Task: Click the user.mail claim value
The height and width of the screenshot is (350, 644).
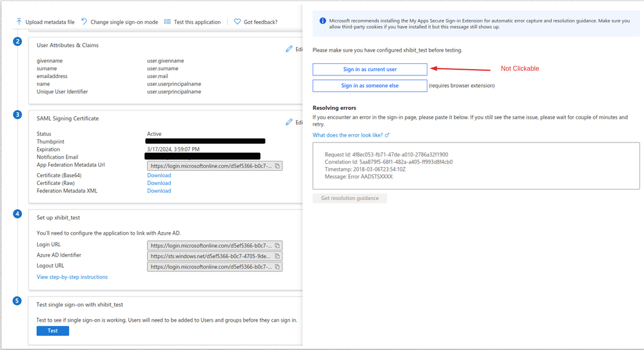Action: [158, 77]
